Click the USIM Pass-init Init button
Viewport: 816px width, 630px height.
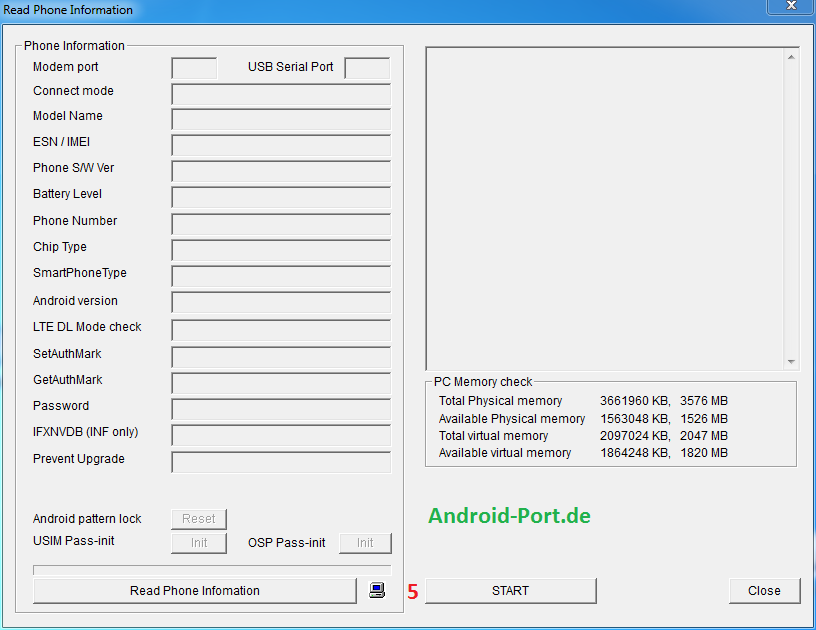tap(199, 543)
